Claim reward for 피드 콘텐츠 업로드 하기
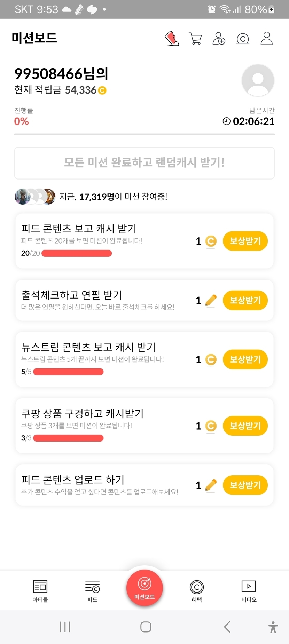 [x=245, y=485]
